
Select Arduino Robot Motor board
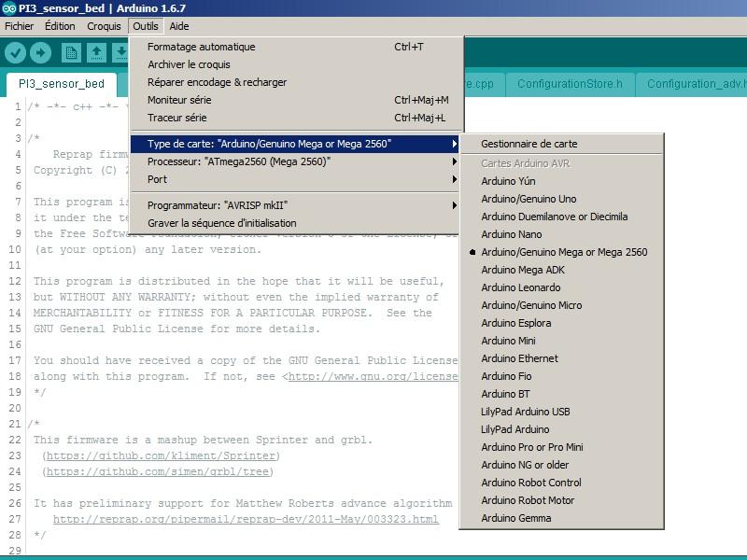(x=562, y=500)
